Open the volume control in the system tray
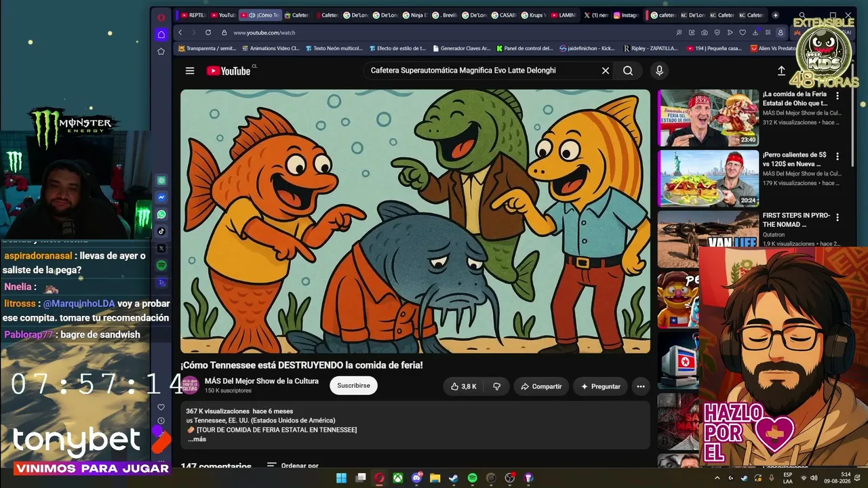The height and width of the screenshot is (488, 868). point(814,478)
